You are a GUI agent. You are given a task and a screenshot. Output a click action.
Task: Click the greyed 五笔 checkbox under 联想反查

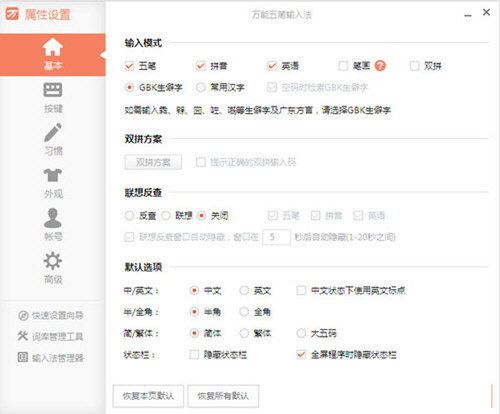point(273,216)
